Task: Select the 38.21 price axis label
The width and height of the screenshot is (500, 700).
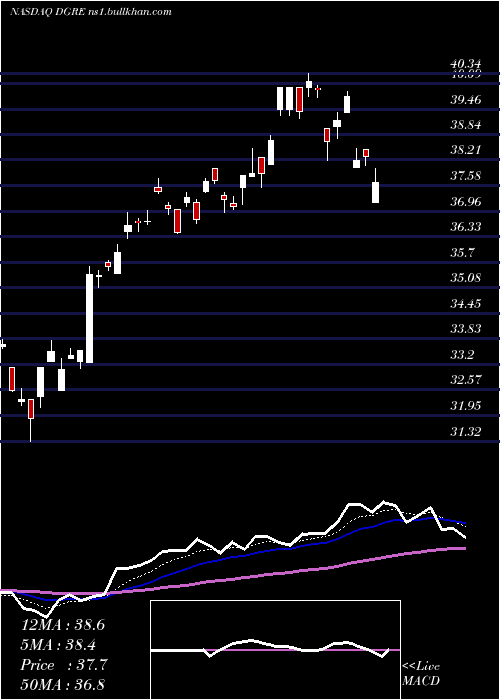Action: (466, 150)
